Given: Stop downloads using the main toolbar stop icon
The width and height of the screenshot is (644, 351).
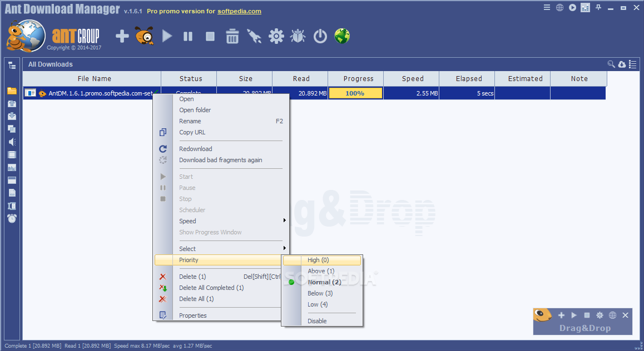Looking at the screenshot, I should click(210, 37).
